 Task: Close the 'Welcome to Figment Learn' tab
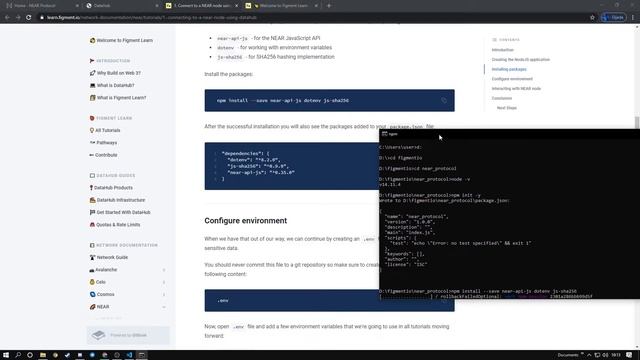(x=316, y=6)
